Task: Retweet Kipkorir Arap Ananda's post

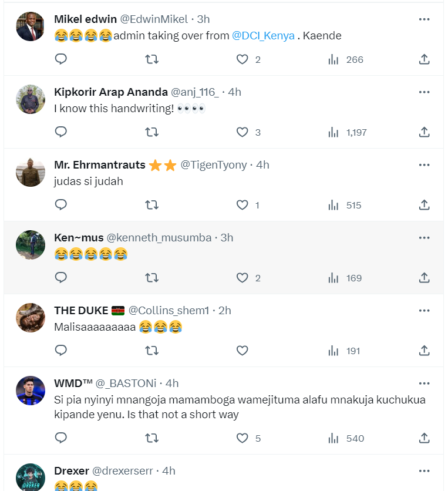Action: 151,132
